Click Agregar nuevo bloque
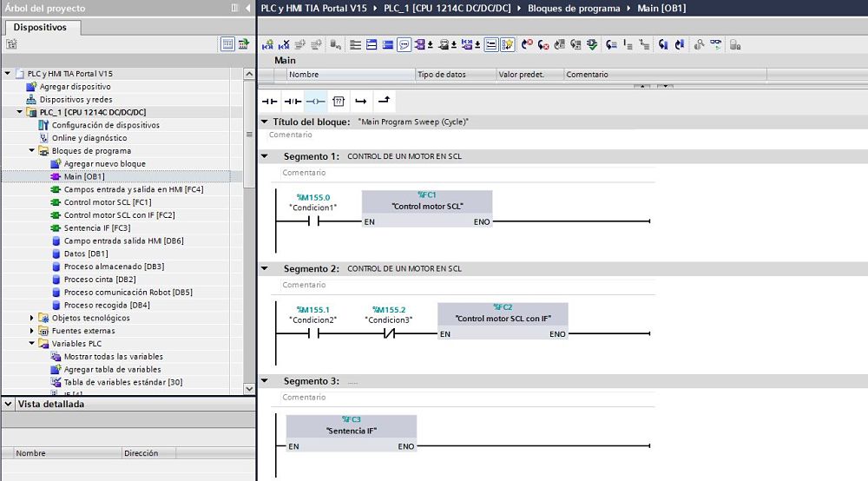Viewport: 868px width, 481px height. point(104,164)
